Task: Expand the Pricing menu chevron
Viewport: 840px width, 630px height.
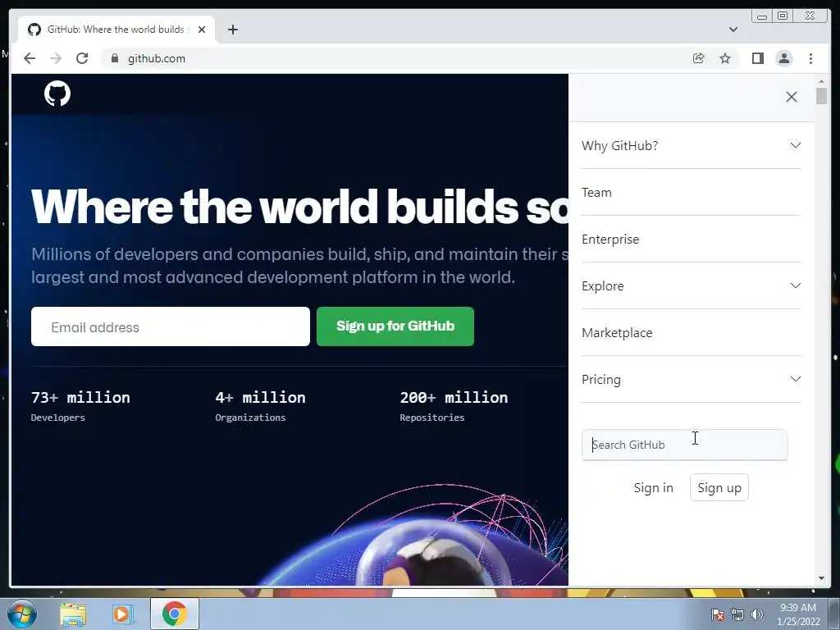Action: 796,379
